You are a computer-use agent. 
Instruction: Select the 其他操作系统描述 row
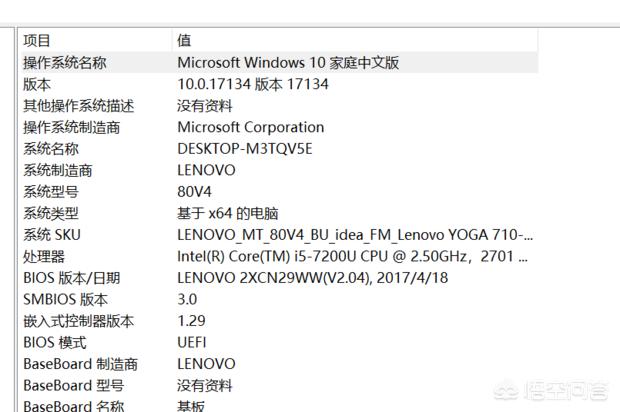[79, 105]
